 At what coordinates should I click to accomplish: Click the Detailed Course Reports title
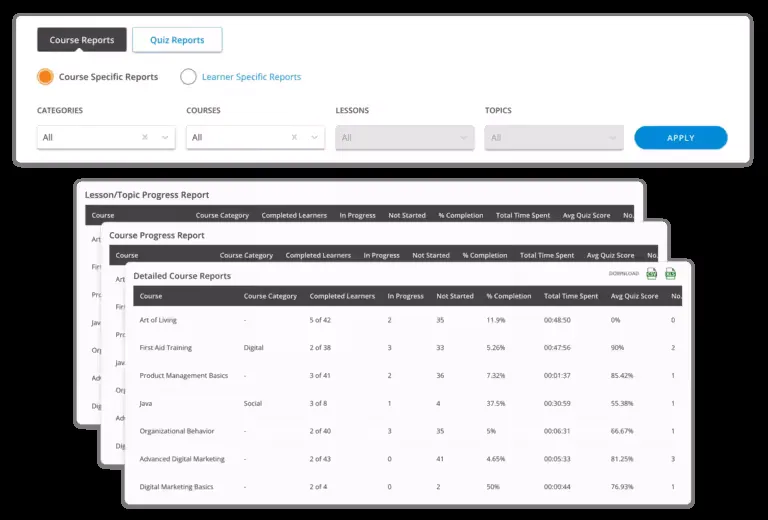pyautogui.click(x=182, y=276)
